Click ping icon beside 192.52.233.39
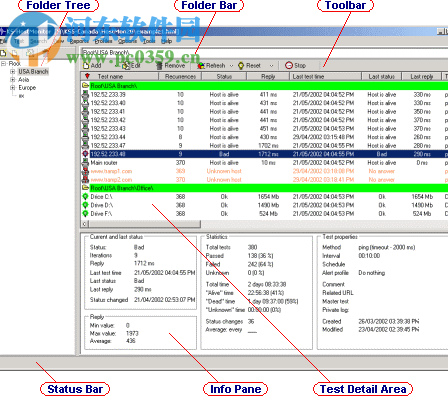 (x=85, y=94)
